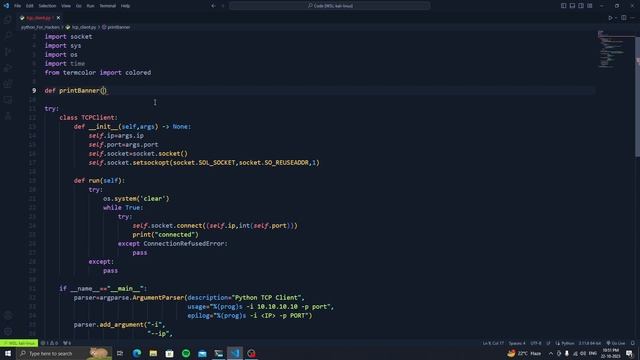This screenshot has height=360, width=640.
Task: Click the VS Code logo icon
Action: 6,6
